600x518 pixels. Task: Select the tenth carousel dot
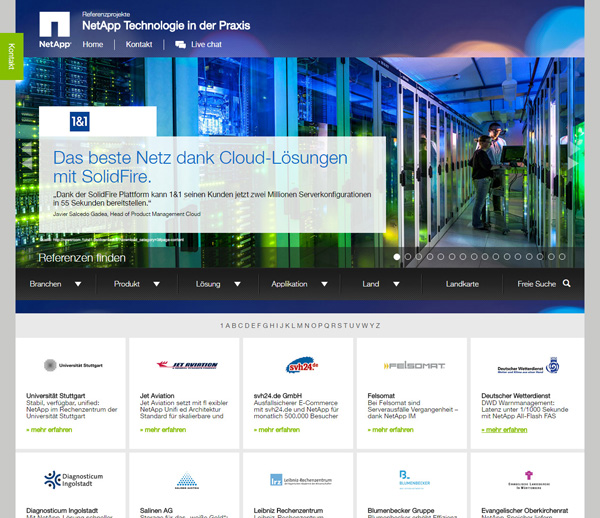pyautogui.click(x=496, y=257)
